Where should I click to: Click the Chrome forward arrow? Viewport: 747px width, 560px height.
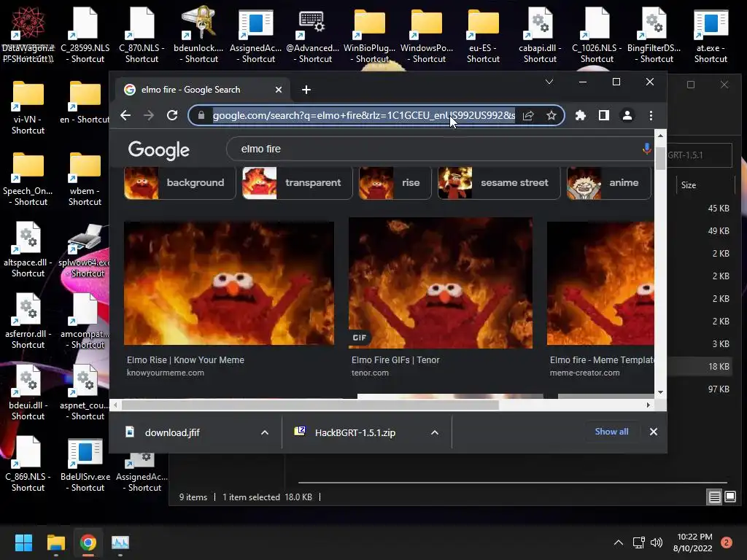tap(149, 116)
